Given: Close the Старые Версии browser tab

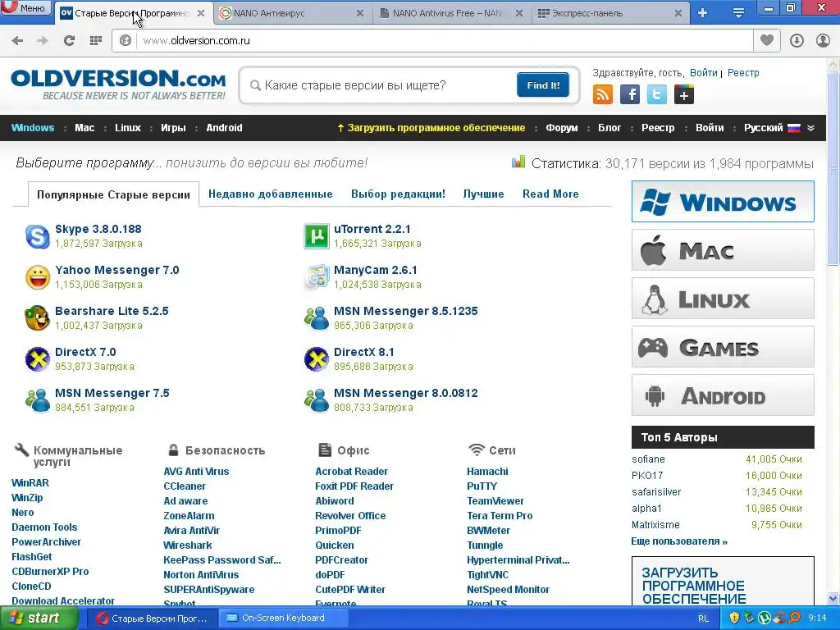Looking at the screenshot, I should [x=201, y=13].
